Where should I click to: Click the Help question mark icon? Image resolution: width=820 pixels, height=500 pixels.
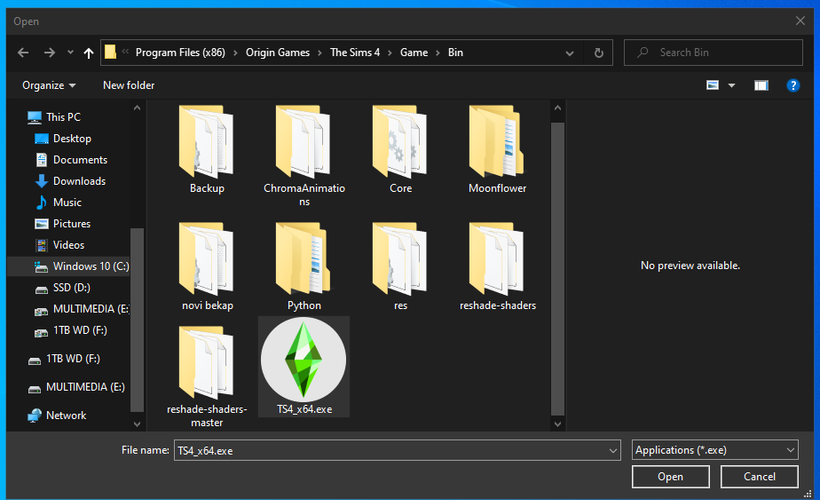click(793, 86)
